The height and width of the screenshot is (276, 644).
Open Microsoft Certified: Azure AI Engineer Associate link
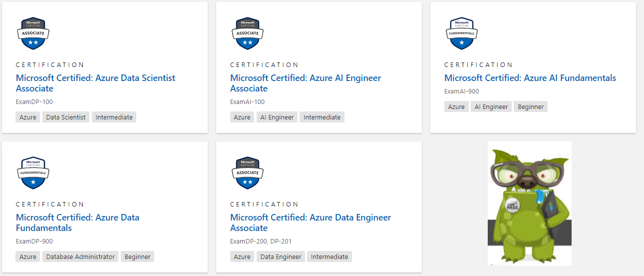306,83
